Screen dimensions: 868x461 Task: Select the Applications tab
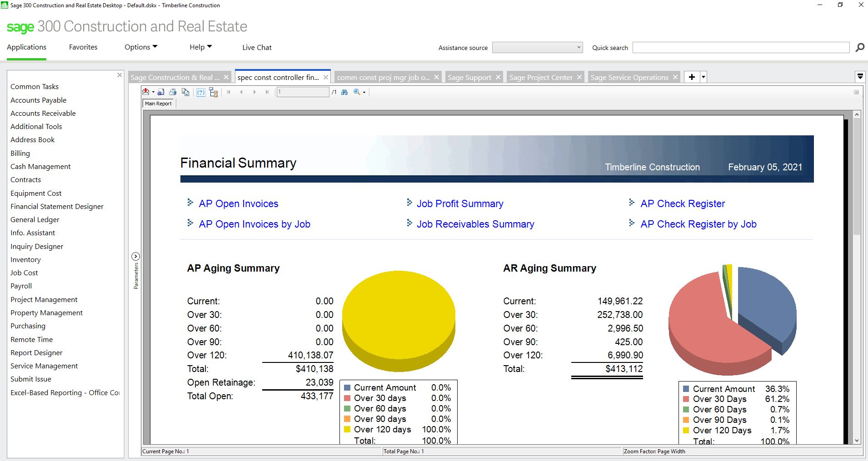pyautogui.click(x=26, y=47)
